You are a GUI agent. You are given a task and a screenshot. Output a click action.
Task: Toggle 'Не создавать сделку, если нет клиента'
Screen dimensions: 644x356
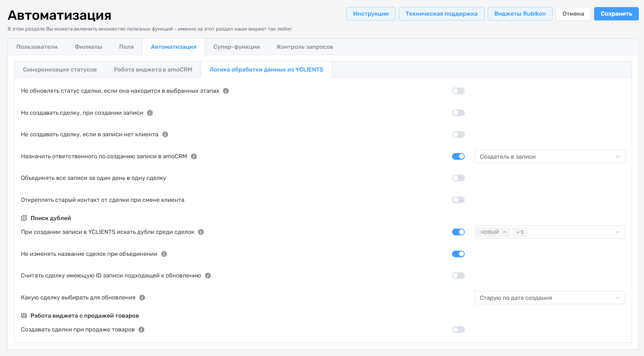click(x=458, y=134)
